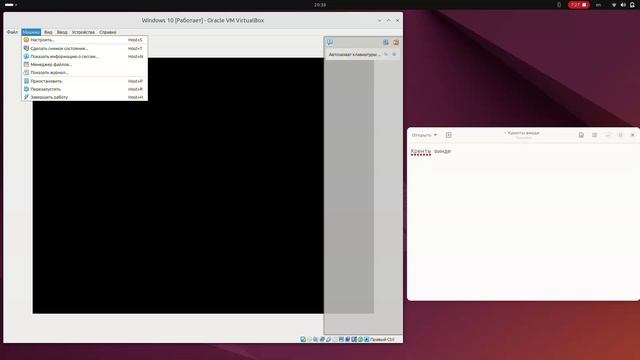Create new document via editor plus icon

[449, 135]
